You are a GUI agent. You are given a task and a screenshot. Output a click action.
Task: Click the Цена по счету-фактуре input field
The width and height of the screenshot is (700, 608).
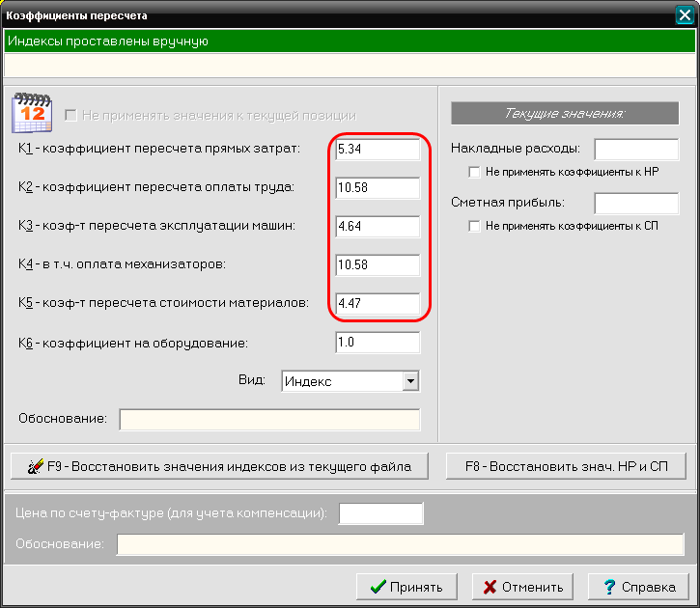coord(380,513)
